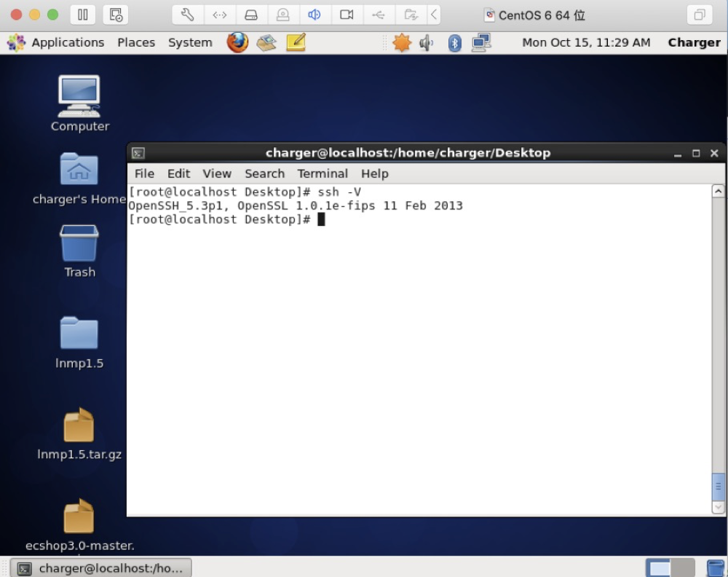Click the Charger user name in the panel
The image size is (728, 577).
point(694,43)
